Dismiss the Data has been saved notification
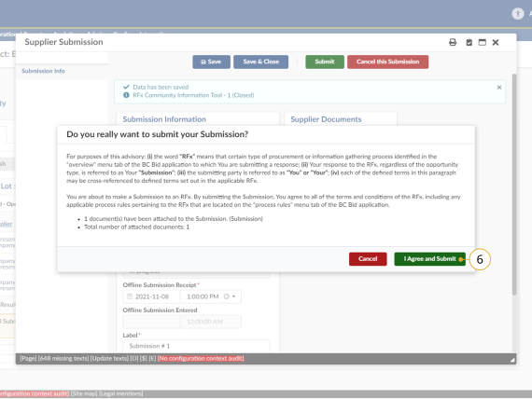The image size is (532, 399). pos(499,88)
